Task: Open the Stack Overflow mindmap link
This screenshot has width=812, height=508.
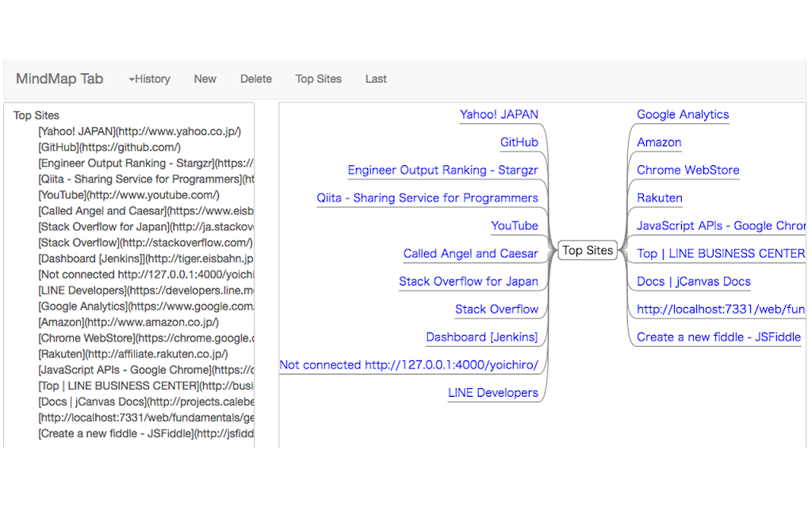Action: pyautogui.click(x=496, y=310)
